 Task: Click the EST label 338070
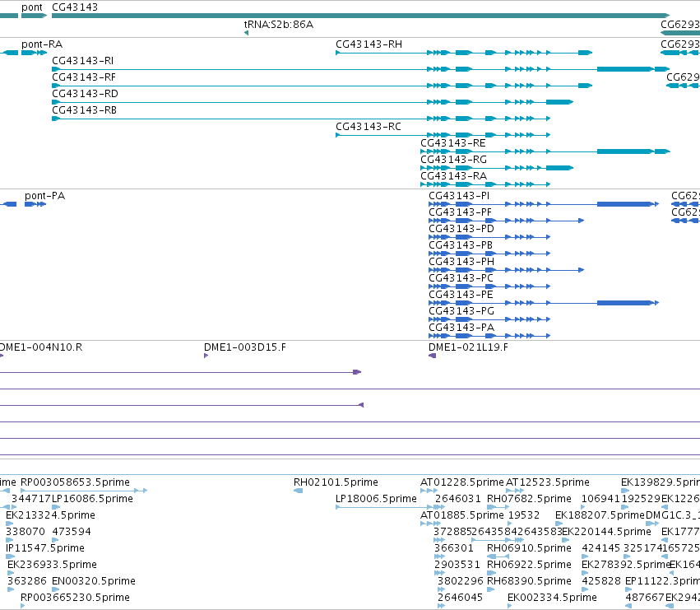tap(25, 532)
